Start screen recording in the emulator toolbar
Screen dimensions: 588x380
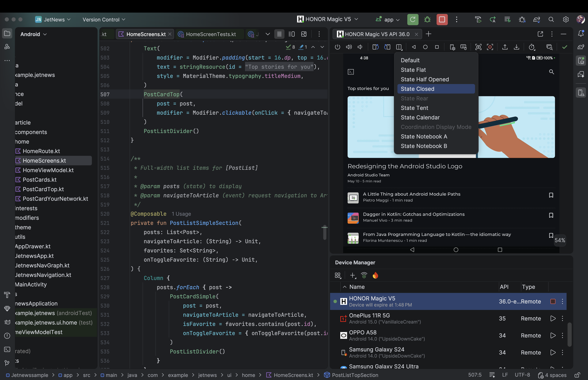490,47
